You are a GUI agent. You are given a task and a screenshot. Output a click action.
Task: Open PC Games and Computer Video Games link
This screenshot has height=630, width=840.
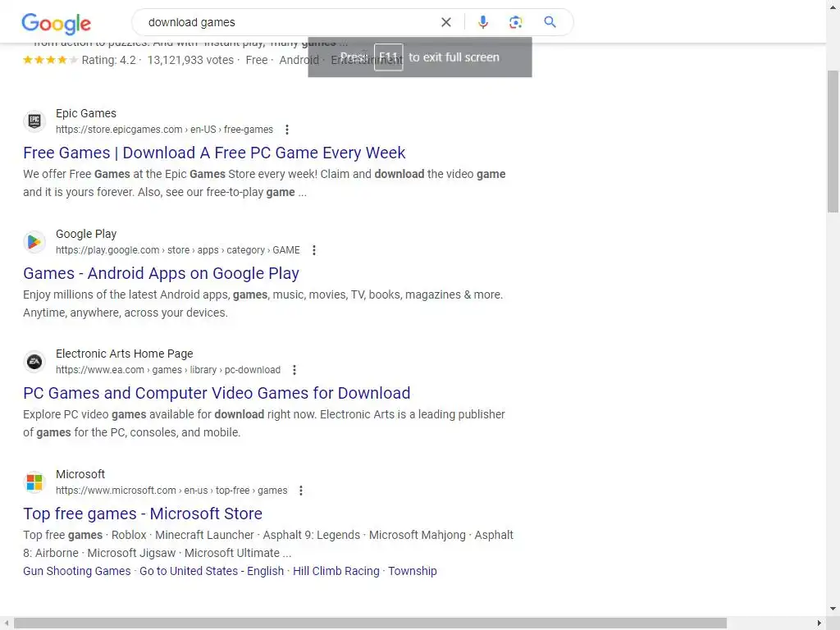217,393
